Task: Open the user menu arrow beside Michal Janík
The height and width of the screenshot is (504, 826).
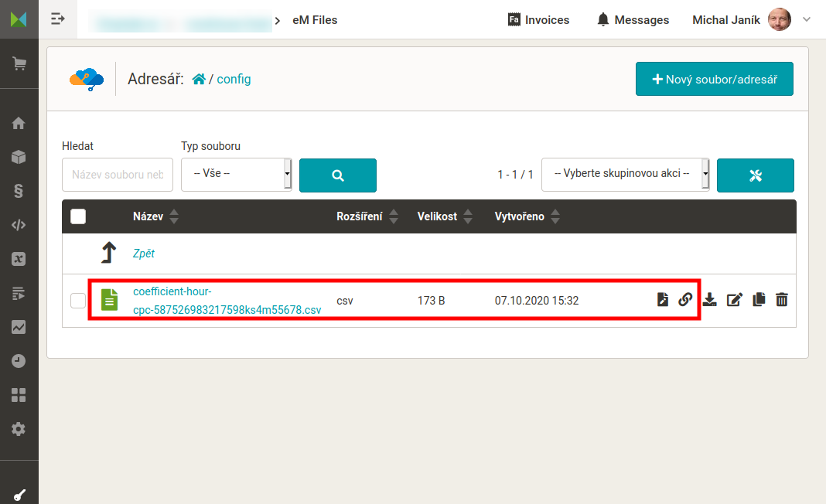Action: point(807,19)
